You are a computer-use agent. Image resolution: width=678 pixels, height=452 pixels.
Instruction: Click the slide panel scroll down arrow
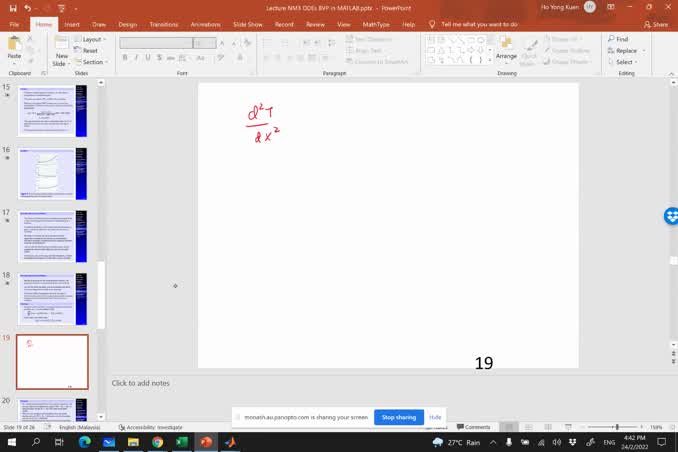coord(101,417)
